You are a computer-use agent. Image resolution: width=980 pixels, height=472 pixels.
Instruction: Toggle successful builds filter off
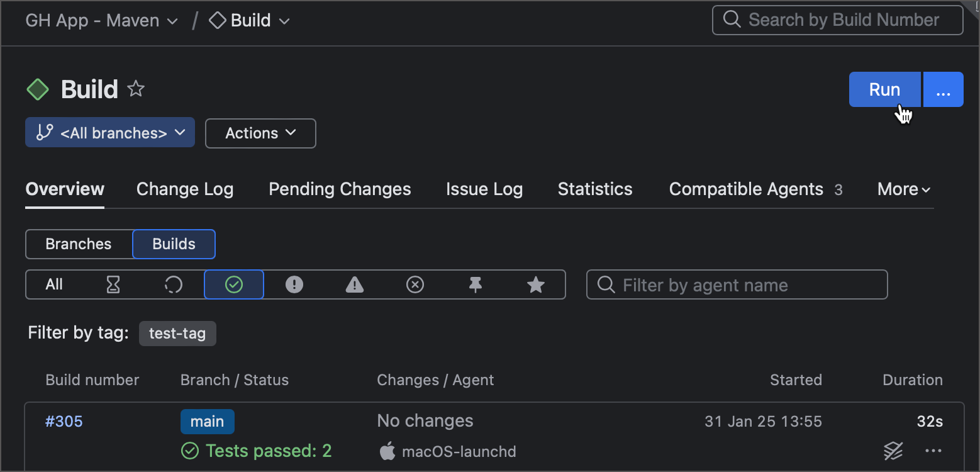(x=233, y=284)
